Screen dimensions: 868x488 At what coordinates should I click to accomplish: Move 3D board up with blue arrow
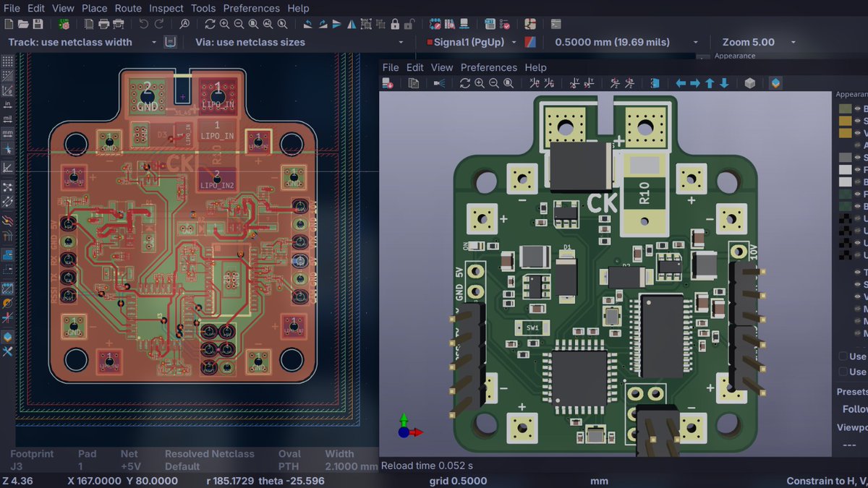pos(710,83)
